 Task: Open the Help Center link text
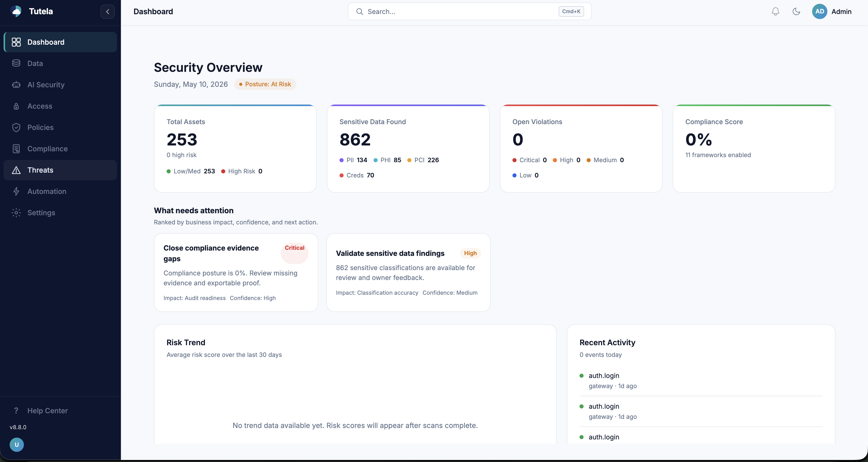click(x=47, y=410)
